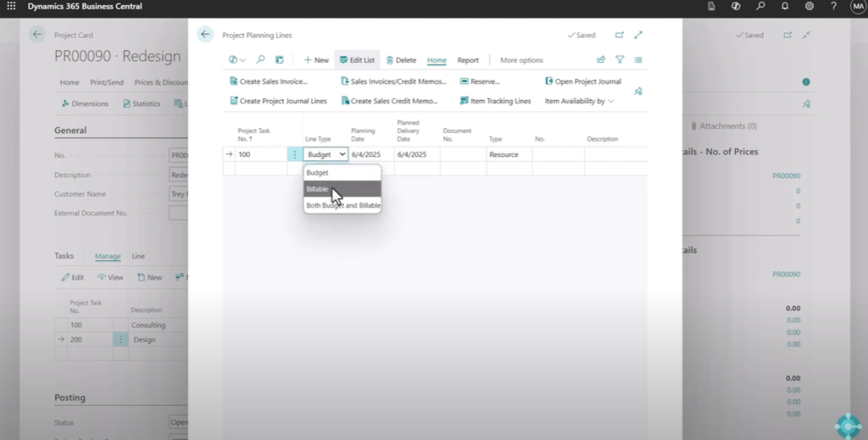Open the Copilot icon in top bar
The image size is (868, 440).
(x=736, y=6)
